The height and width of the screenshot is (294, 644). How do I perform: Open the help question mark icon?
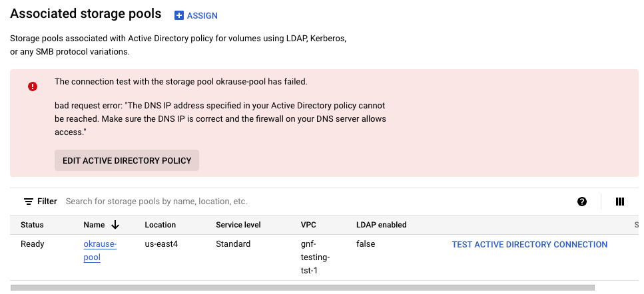coord(582,202)
